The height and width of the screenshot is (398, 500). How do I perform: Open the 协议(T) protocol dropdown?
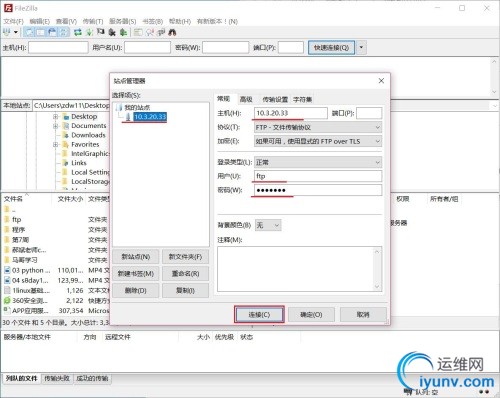(318, 127)
